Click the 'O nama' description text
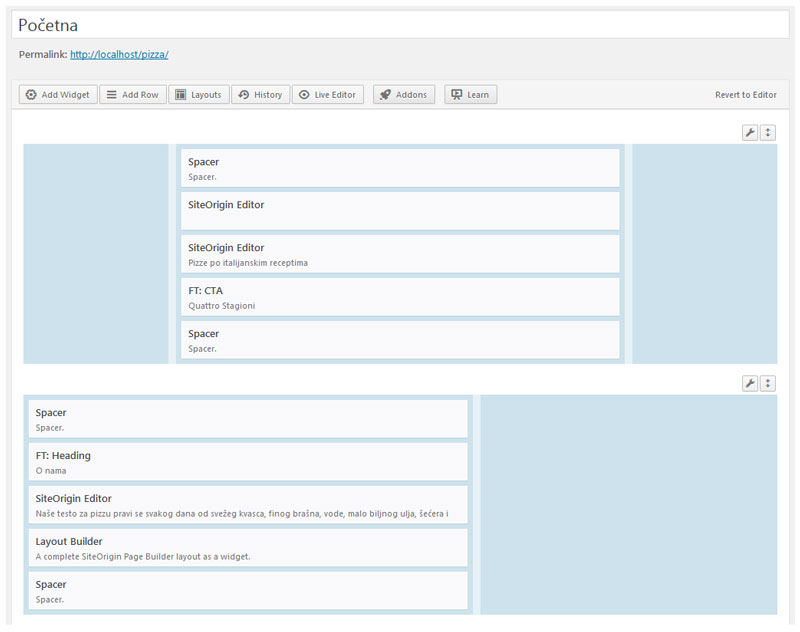The width and height of the screenshot is (800, 632). pyautogui.click(x=51, y=471)
